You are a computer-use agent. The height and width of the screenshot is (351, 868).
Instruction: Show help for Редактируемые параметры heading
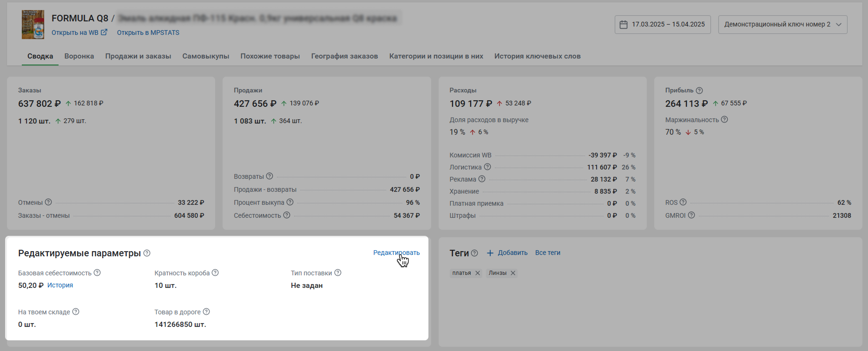tap(147, 253)
